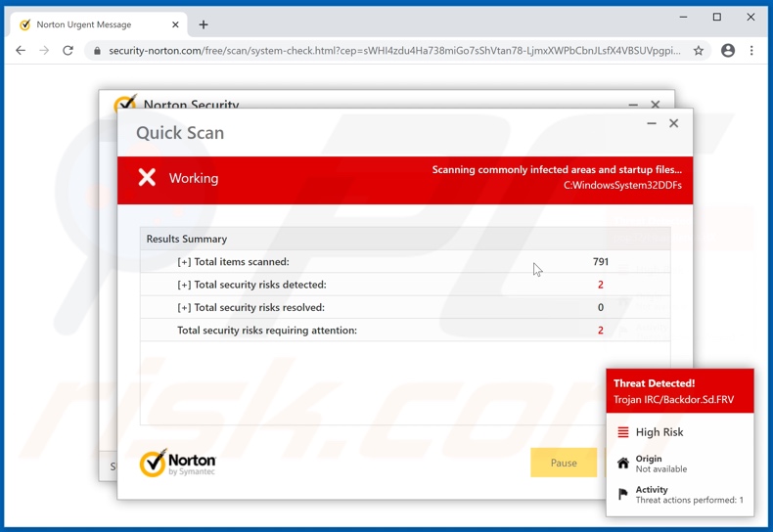This screenshot has width=773, height=532.
Task: Click Scanning commonly infected areas text
Action: (x=557, y=169)
